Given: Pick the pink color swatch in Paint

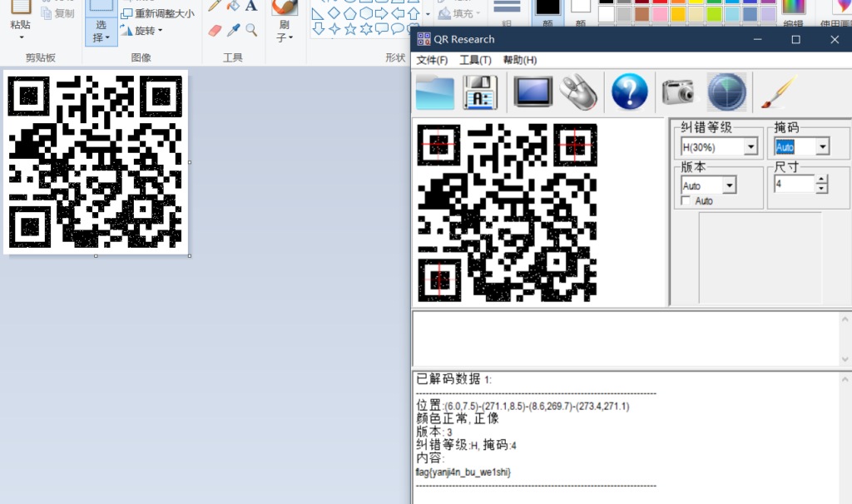Looking at the screenshot, I should (660, 13).
